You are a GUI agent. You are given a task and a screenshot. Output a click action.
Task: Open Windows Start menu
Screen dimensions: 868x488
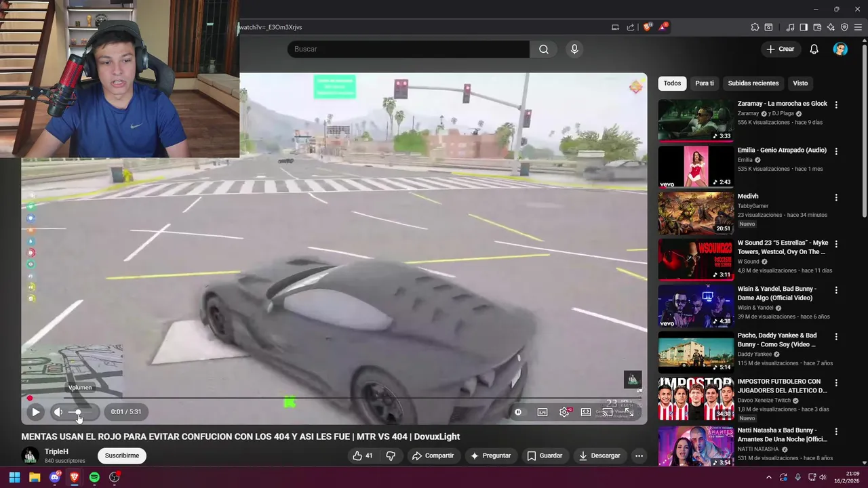pyautogui.click(x=14, y=477)
